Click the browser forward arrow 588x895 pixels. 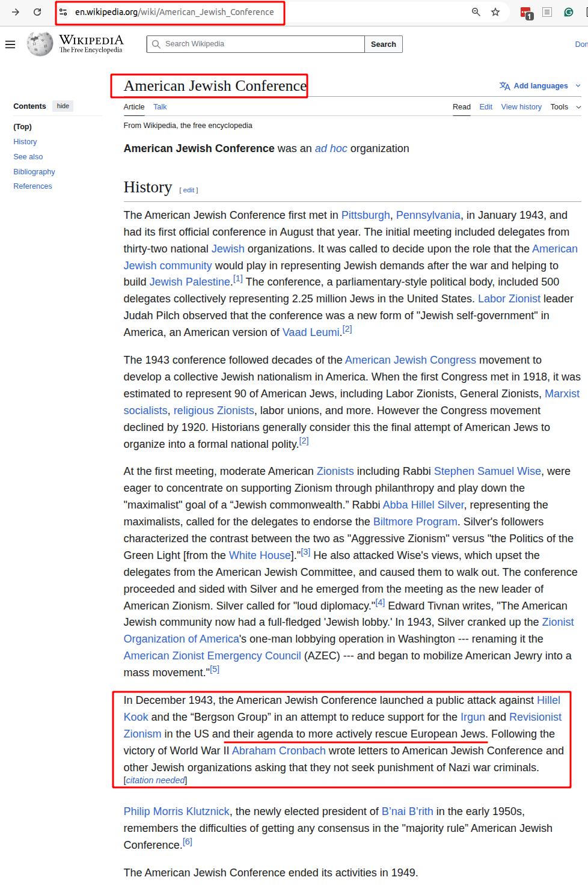click(x=16, y=12)
